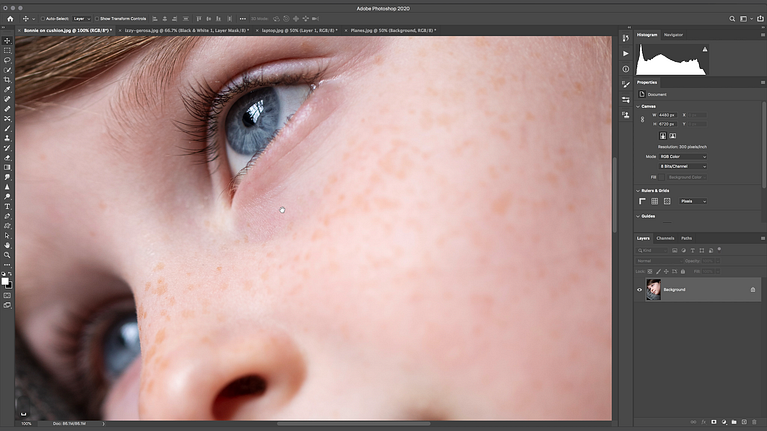
Task: Toggle the grid icon in Rulers & Grids
Action: coord(654,201)
